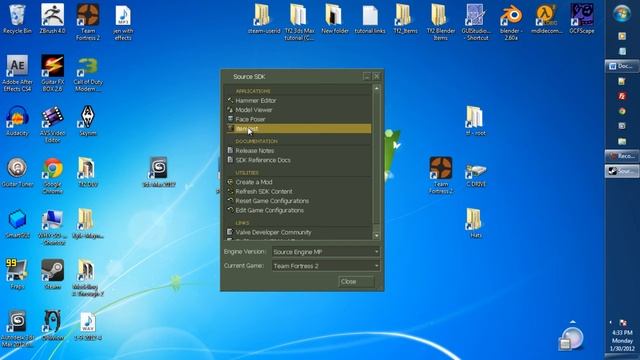Click the SDK list scroll-down arrow
The width and height of the screenshot is (640, 360).
(x=376, y=236)
